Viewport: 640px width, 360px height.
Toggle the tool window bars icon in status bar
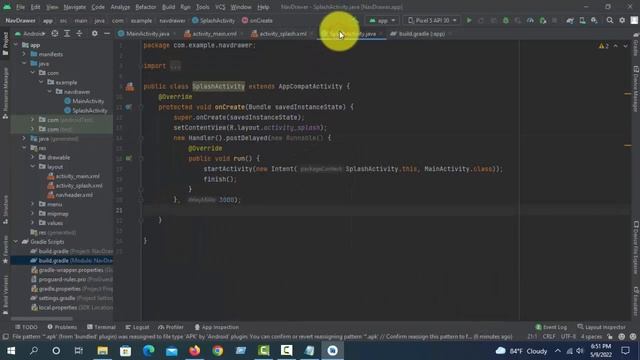pos(6,337)
